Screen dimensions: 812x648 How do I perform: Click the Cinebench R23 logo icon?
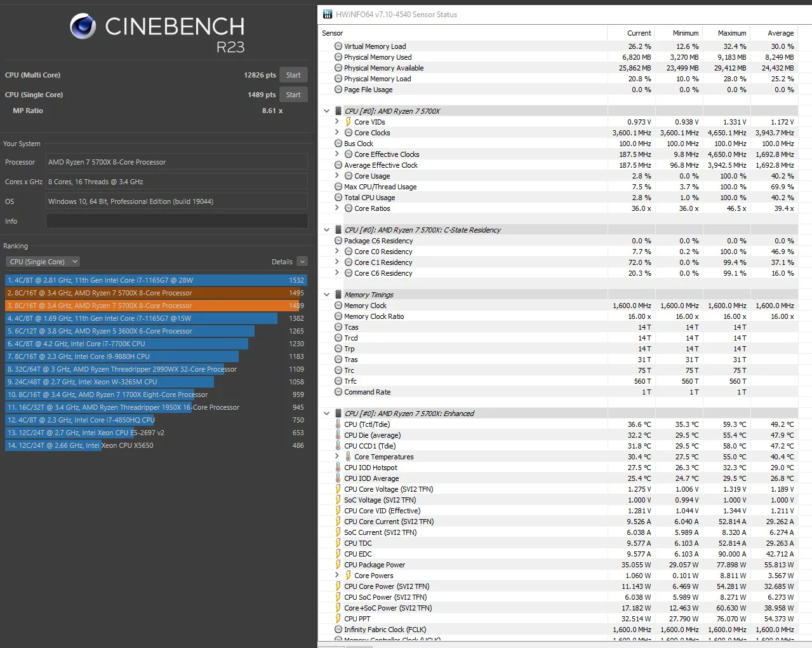click(x=83, y=26)
